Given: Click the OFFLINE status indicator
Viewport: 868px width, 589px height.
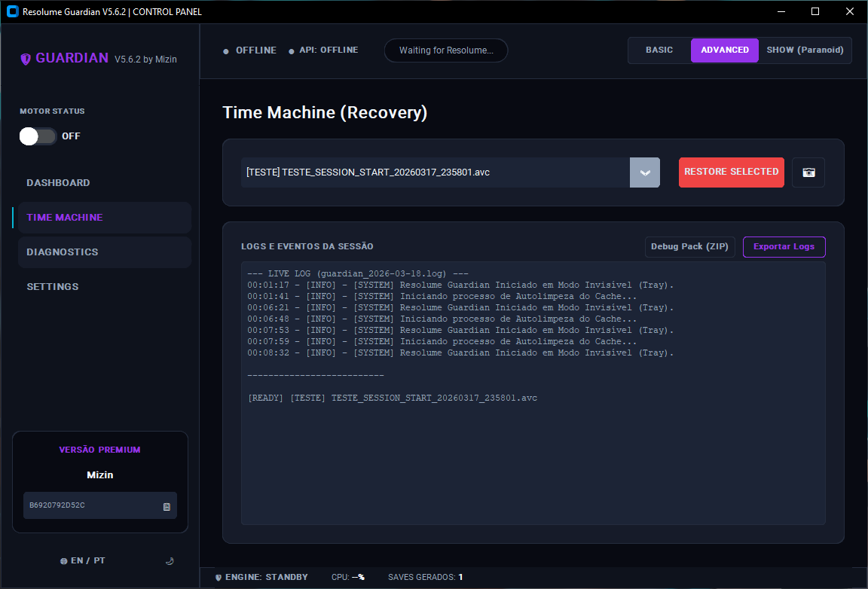Looking at the screenshot, I should point(249,50).
